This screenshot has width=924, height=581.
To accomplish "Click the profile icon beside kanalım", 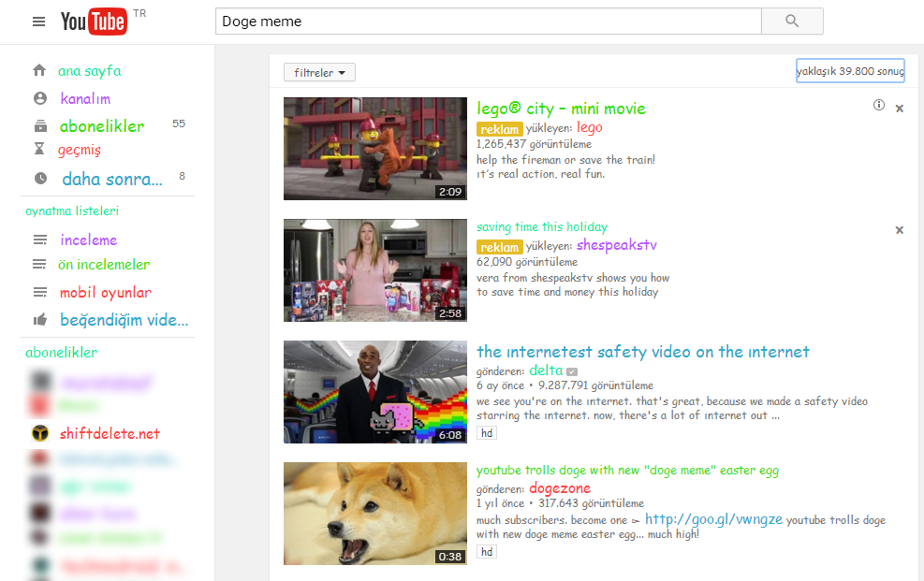I will click(x=40, y=98).
